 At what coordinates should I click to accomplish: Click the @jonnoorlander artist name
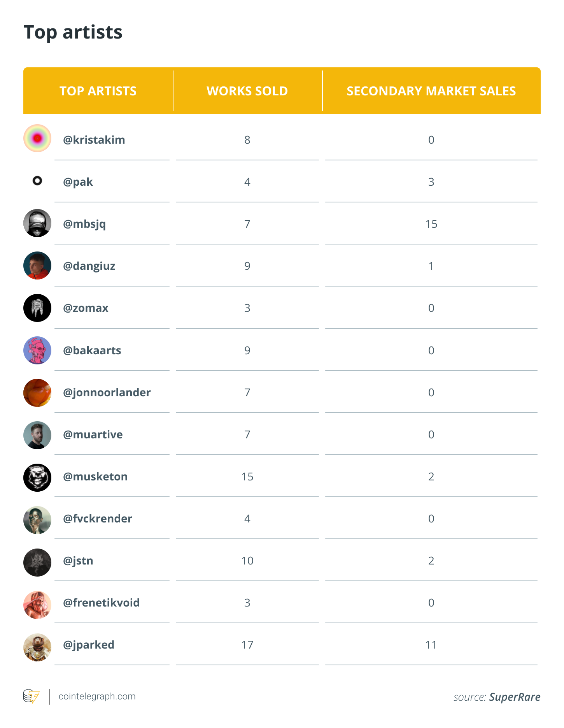coord(107,392)
